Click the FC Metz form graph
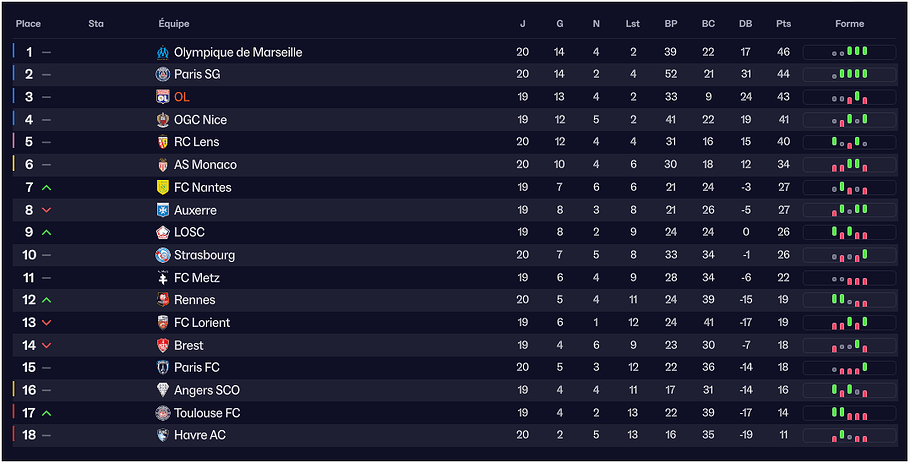910x463 pixels. tap(849, 278)
